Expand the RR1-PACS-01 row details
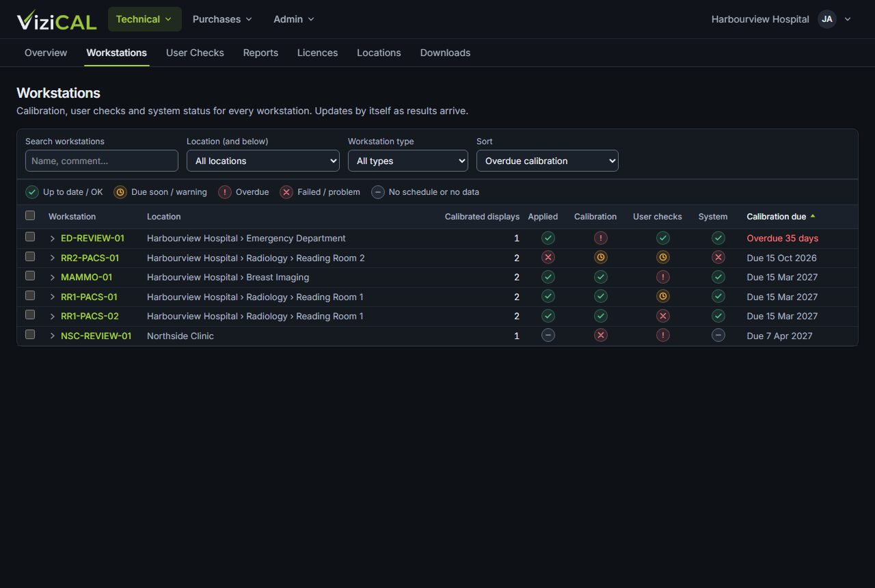875x588 pixels. (53, 297)
